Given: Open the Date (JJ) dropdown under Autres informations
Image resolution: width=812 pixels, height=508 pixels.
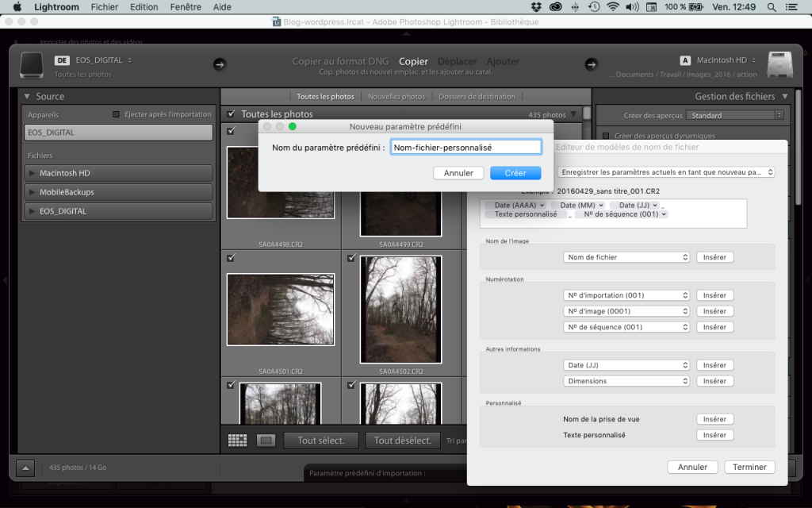Looking at the screenshot, I should (x=626, y=365).
